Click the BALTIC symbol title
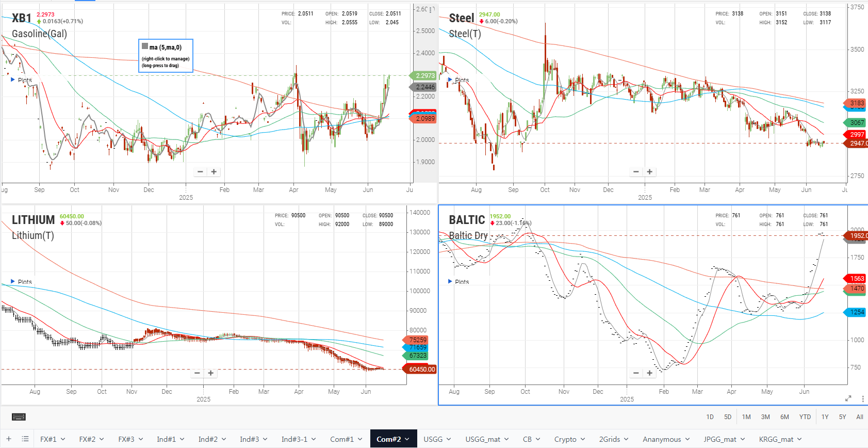 [x=467, y=220]
